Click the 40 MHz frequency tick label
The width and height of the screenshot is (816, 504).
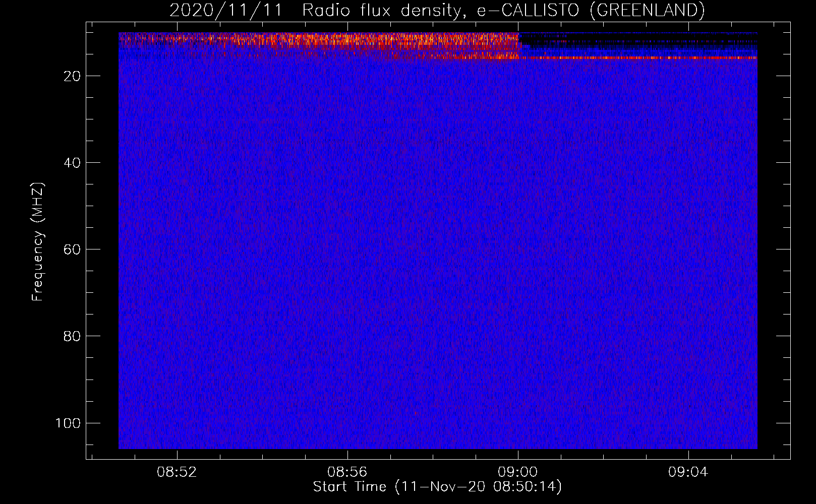72,163
